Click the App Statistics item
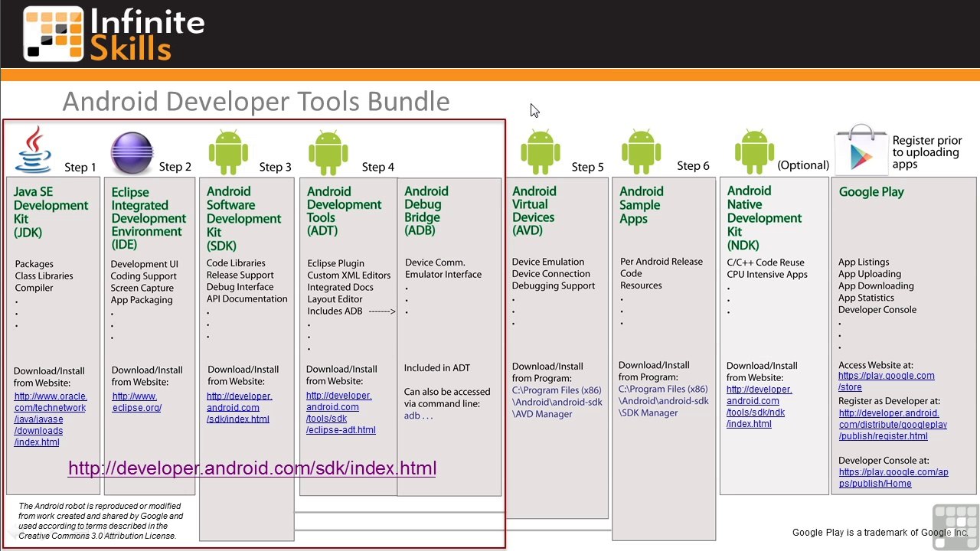 pyautogui.click(x=866, y=298)
